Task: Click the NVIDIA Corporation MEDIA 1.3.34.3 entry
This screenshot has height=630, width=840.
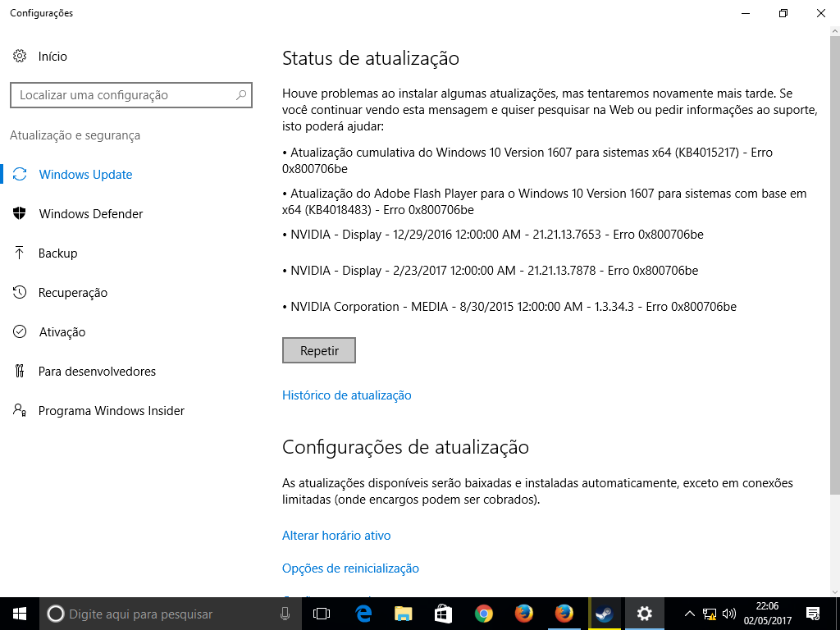Action: click(509, 307)
